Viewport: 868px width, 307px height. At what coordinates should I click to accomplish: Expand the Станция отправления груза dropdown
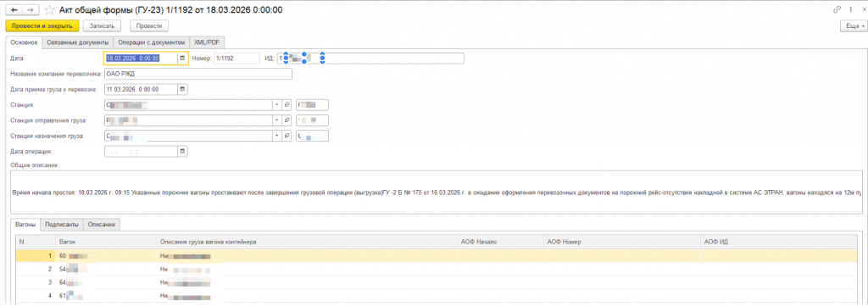click(x=277, y=120)
